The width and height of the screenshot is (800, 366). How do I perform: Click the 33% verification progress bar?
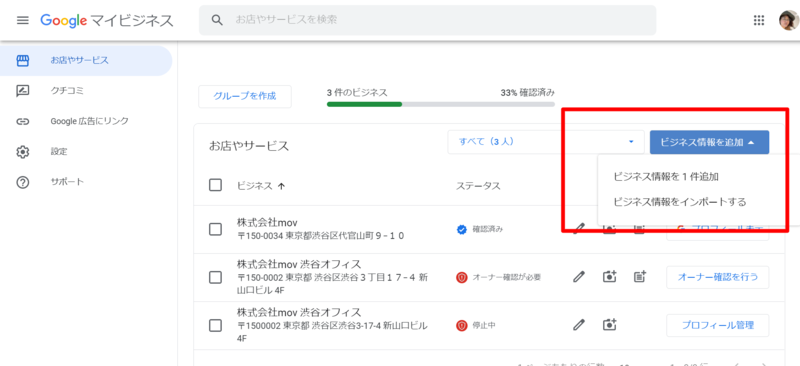point(441,104)
